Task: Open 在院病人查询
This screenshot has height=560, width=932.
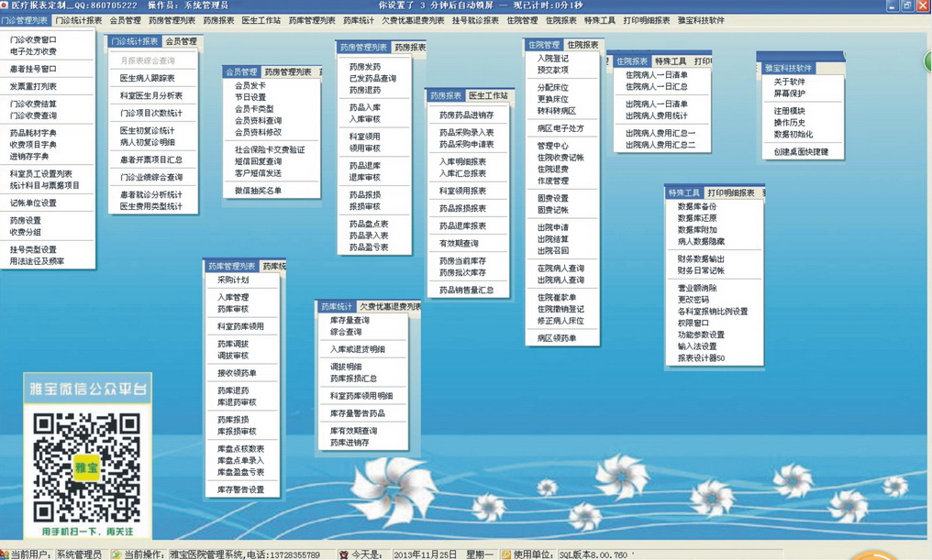Action: [560, 269]
